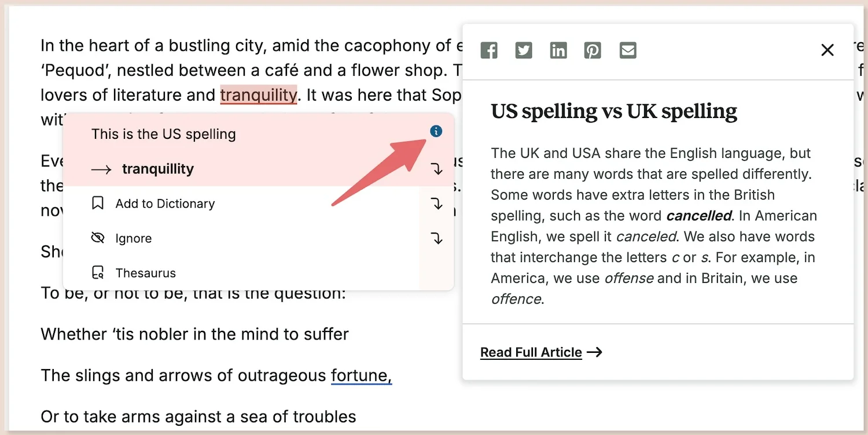868x435 pixels.
Task: Toggle the crossed-eye icon beside Ignore
Action: pyautogui.click(x=97, y=237)
